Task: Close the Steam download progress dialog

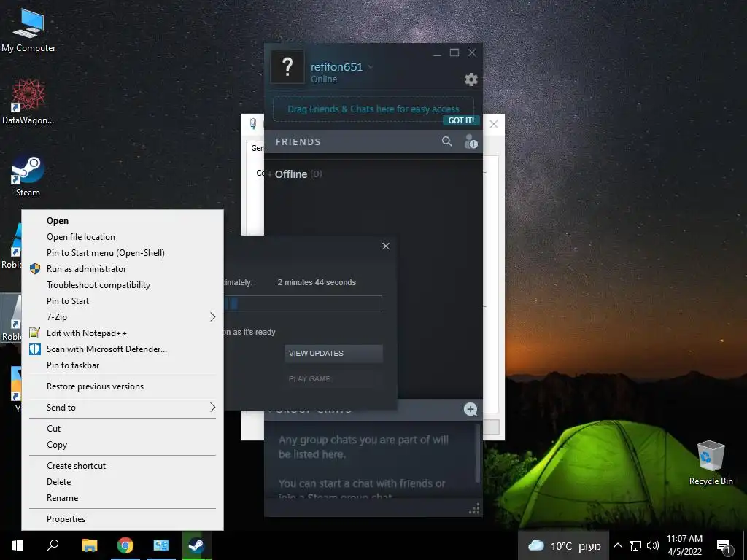Action: click(x=386, y=246)
